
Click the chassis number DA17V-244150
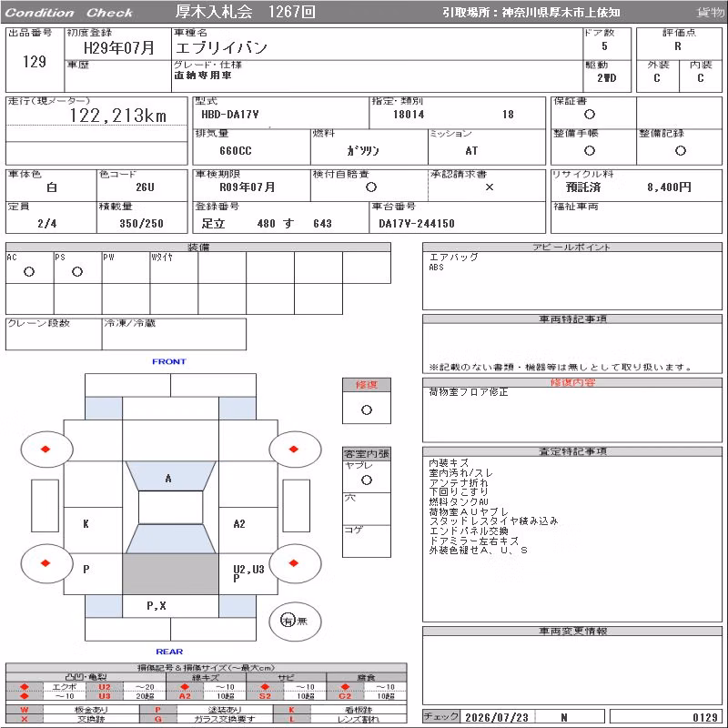[417, 223]
